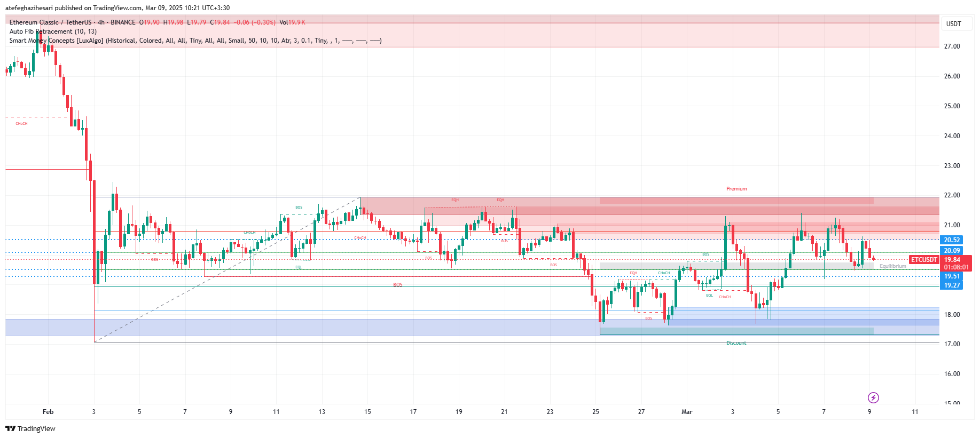Click 18.00 on the price axis
Viewport: 980px width, 438px height.
click(x=952, y=315)
